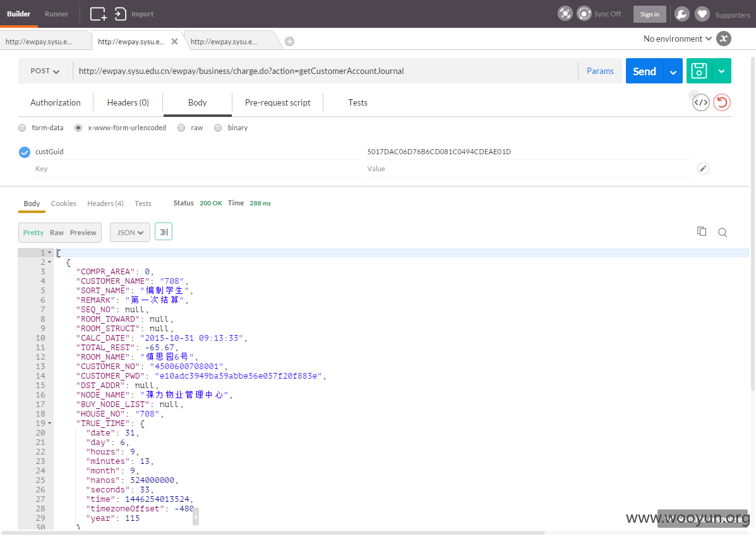
Task: Click the heart Supporters icon
Action: [x=702, y=14]
